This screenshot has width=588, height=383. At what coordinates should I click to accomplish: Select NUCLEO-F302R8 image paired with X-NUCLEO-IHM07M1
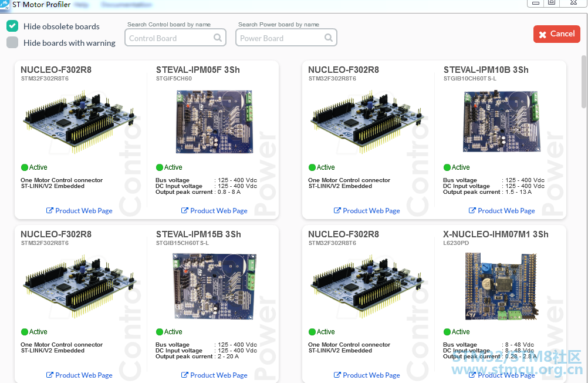click(x=367, y=285)
